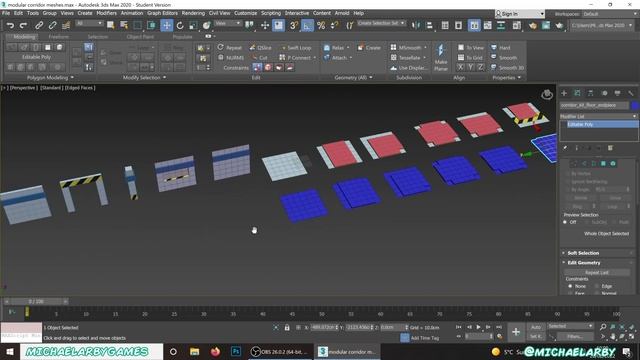Viewport: 640px width, 360px height.
Task: Click the object name input field
Action: coord(594,105)
